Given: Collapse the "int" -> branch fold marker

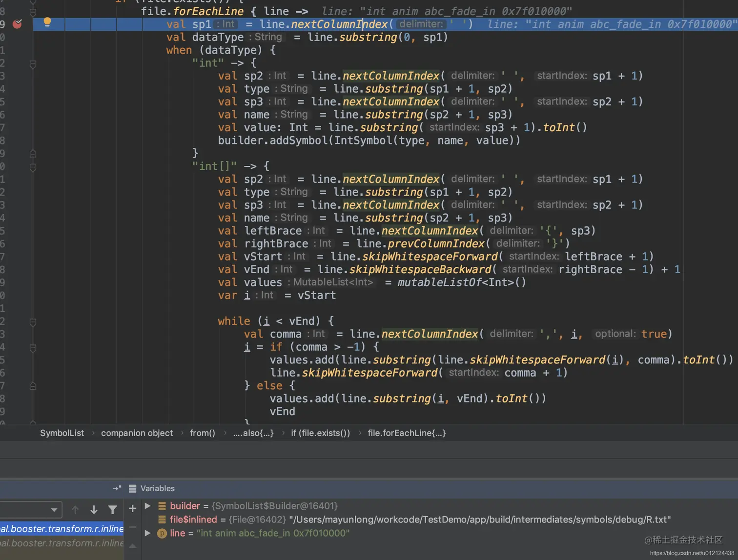Looking at the screenshot, I should click(x=33, y=64).
